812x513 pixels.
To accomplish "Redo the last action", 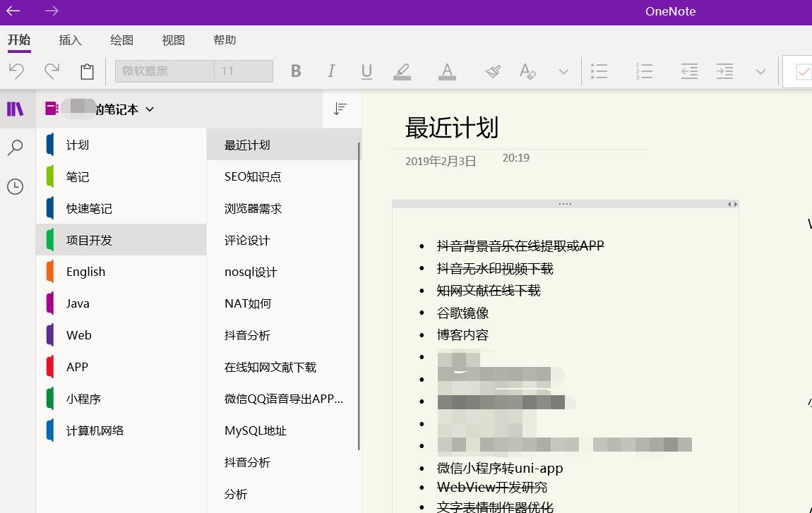I will tap(52, 71).
